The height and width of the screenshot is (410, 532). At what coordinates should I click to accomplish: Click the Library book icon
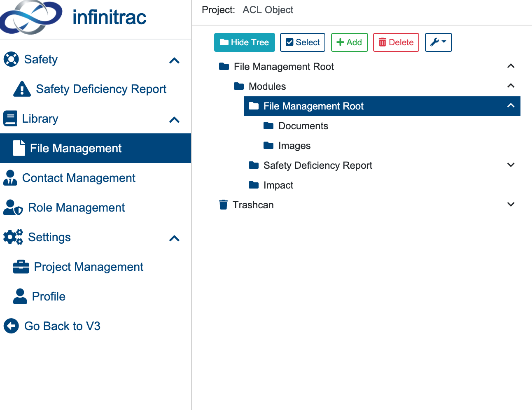point(10,119)
